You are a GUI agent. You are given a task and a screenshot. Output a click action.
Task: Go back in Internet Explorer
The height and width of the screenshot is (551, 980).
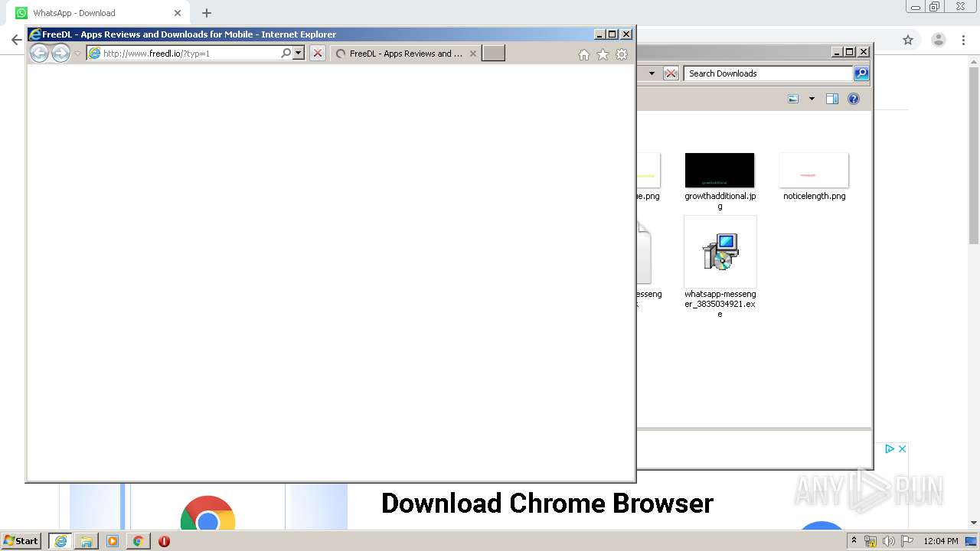point(39,53)
